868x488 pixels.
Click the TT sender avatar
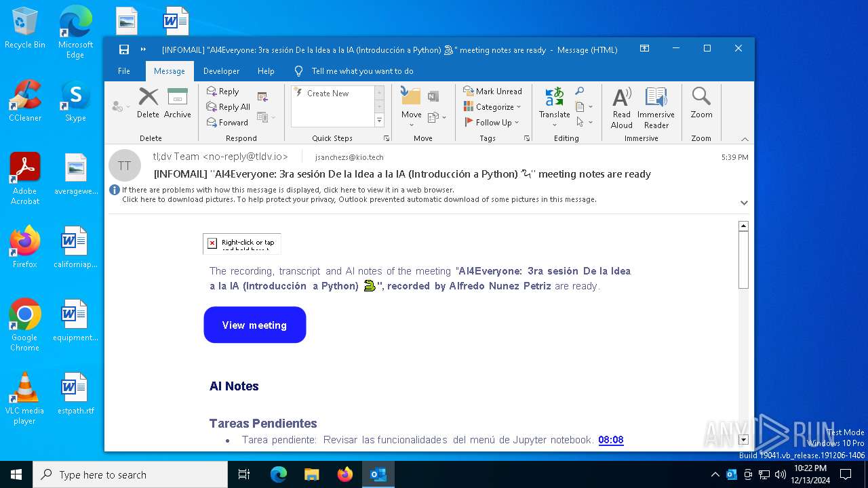[125, 165]
